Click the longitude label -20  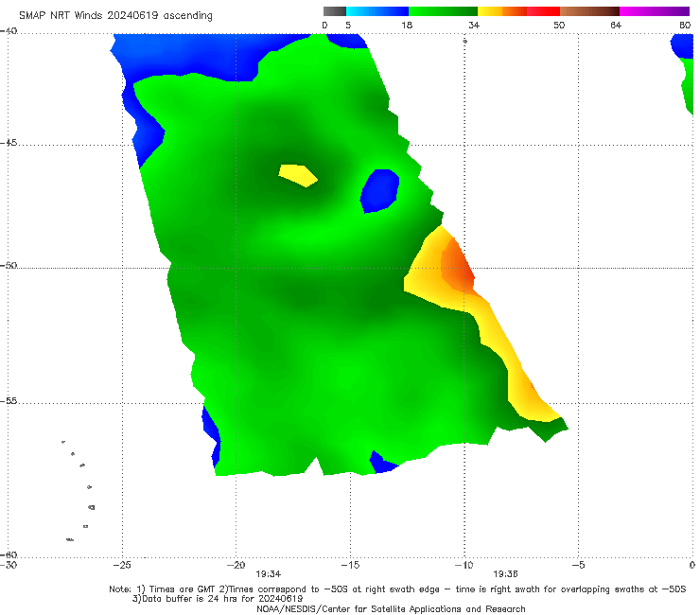[236, 566]
